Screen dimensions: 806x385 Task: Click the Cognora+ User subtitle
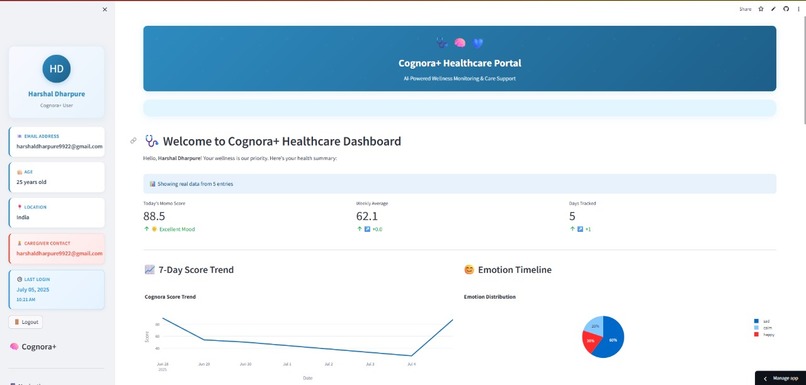pos(57,105)
